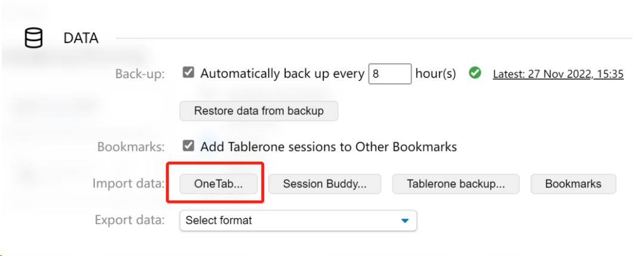Click the green checkmark backup status icon
The height and width of the screenshot is (256, 644).
coord(475,73)
